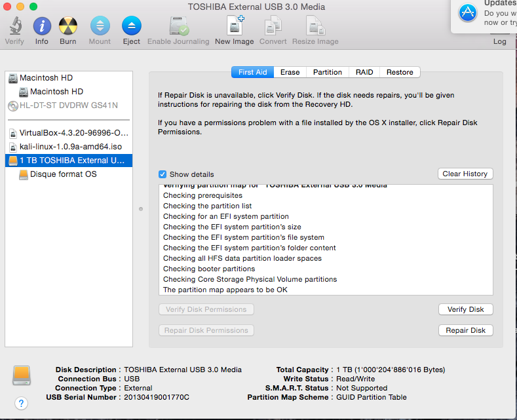517x420 pixels.
Task: Open the RAID tab
Action: pyautogui.click(x=364, y=72)
